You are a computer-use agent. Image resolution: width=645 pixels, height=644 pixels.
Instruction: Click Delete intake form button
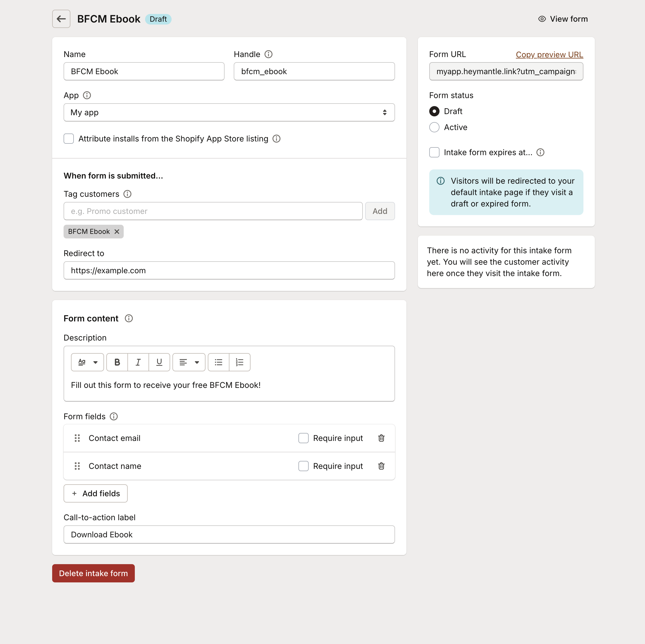pyautogui.click(x=93, y=573)
